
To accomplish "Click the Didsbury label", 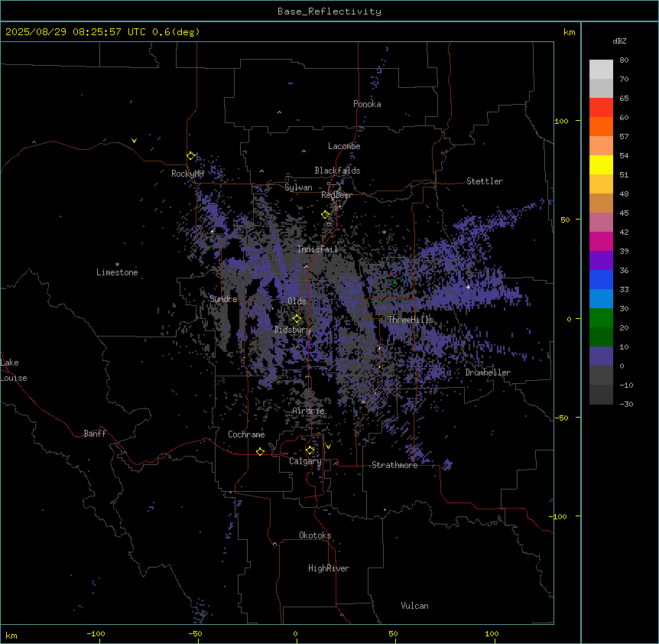I will pyautogui.click(x=293, y=330).
